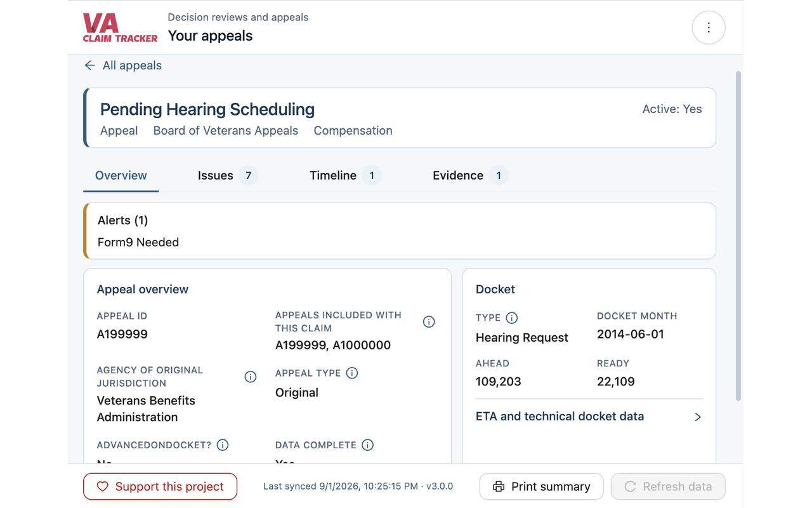Click the included appeals value A199999, A1000000
812x508 pixels.
[x=333, y=345]
